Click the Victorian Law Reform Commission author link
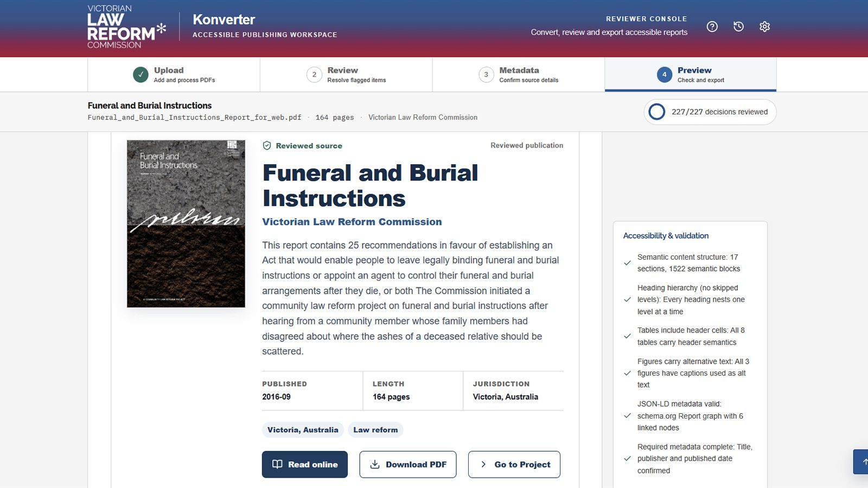This screenshot has width=868, height=488. pyautogui.click(x=352, y=222)
